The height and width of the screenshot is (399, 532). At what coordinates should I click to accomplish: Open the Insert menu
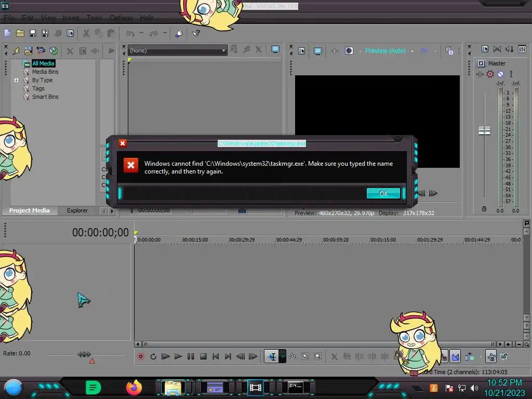pos(71,18)
